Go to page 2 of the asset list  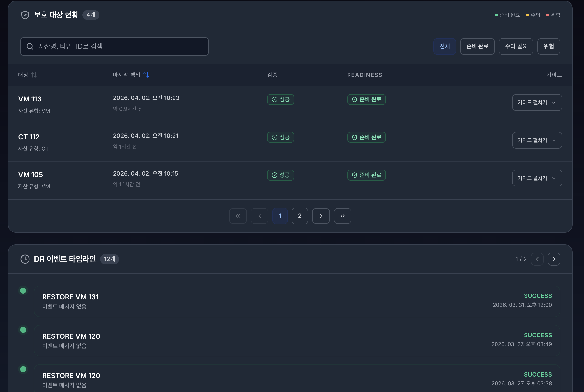click(x=300, y=216)
